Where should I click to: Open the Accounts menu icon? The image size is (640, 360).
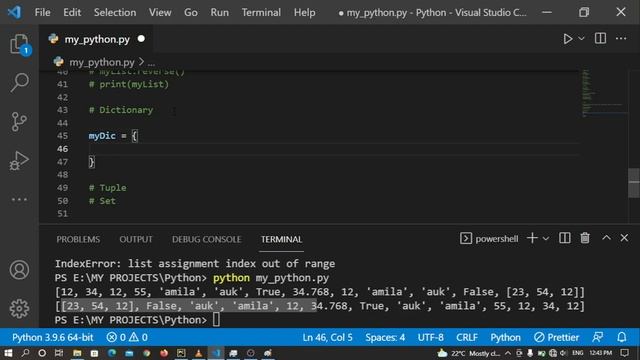point(19,270)
